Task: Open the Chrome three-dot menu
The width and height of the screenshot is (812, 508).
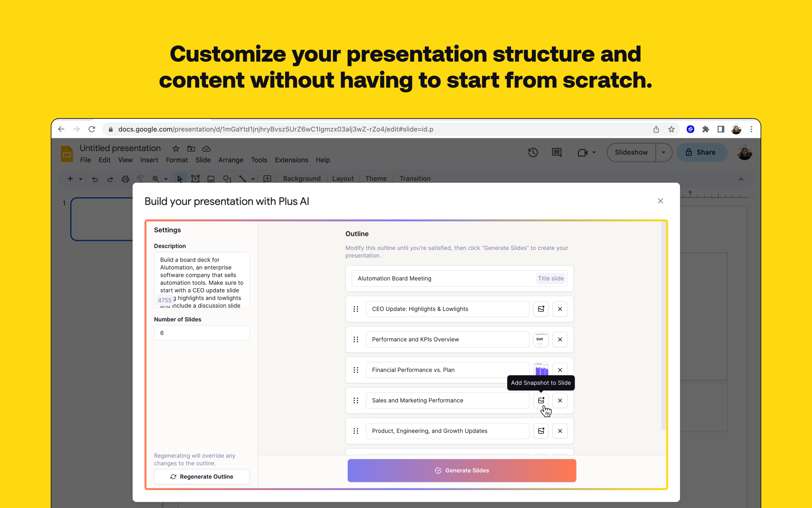Action: point(751,129)
